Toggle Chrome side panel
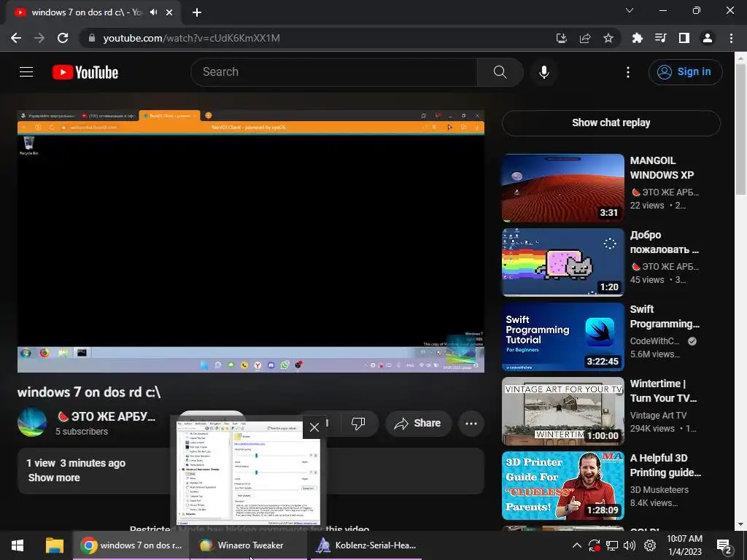This screenshot has width=747, height=560. [684, 38]
